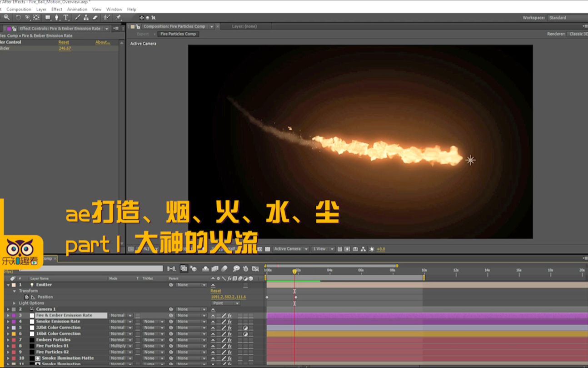Toggle adjustment layer switch on 16bit Color Correction
This screenshot has height=368, width=588.
[245, 334]
